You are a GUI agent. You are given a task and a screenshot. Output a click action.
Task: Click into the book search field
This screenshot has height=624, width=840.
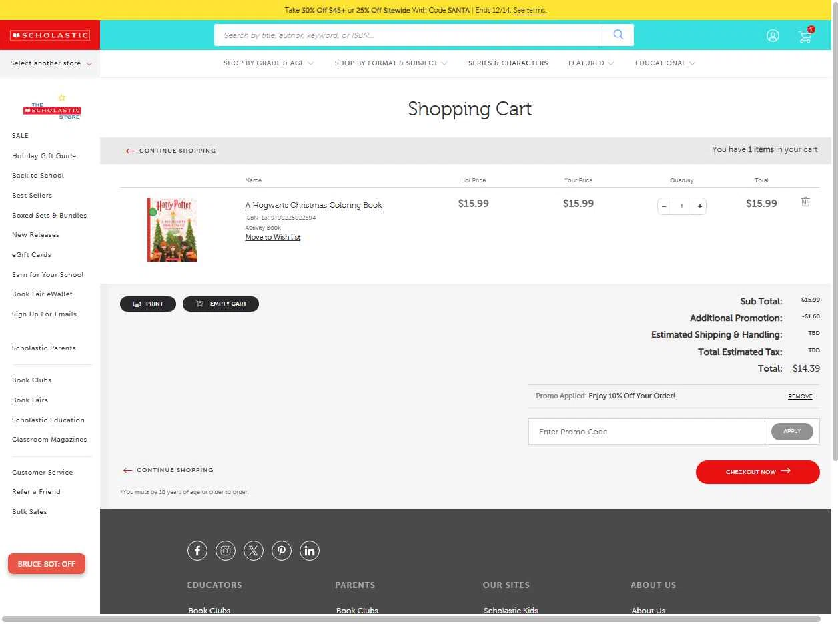(x=408, y=35)
